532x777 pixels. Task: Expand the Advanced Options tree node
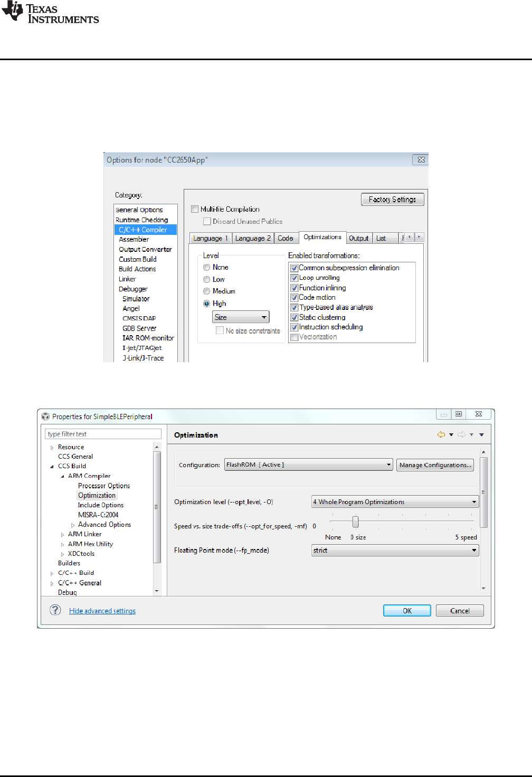tap(73, 525)
